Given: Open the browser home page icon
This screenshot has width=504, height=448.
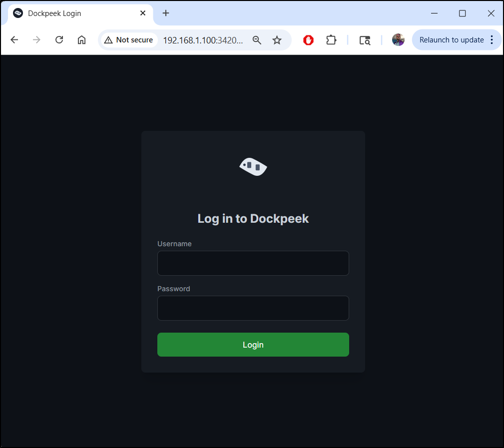Looking at the screenshot, I should [x=81, y=40].
